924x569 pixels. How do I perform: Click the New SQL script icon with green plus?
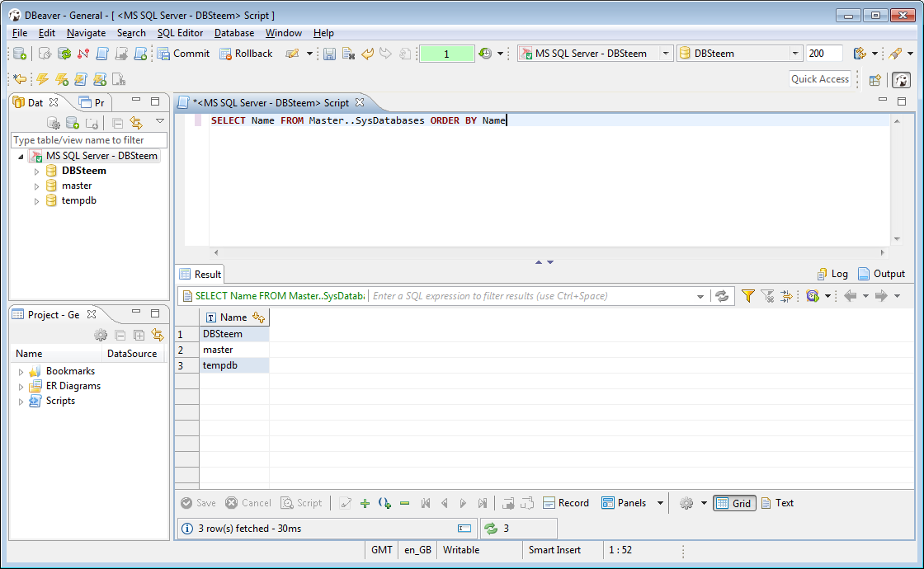(x=141, y=54)
